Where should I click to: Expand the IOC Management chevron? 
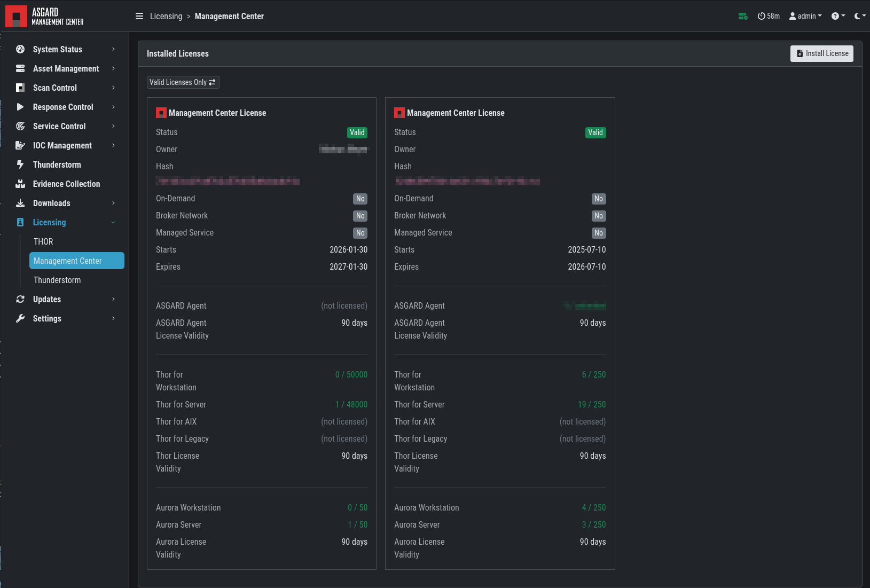113,145
